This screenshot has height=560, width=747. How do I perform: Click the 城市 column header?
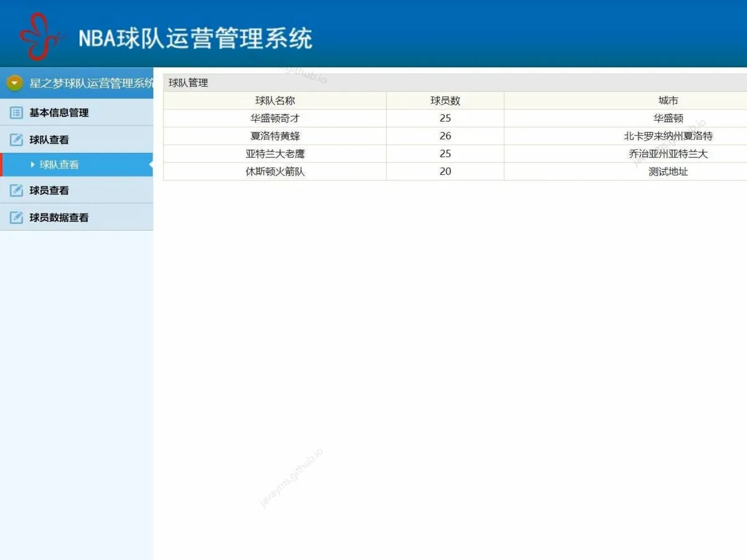[x=626, y=101]
